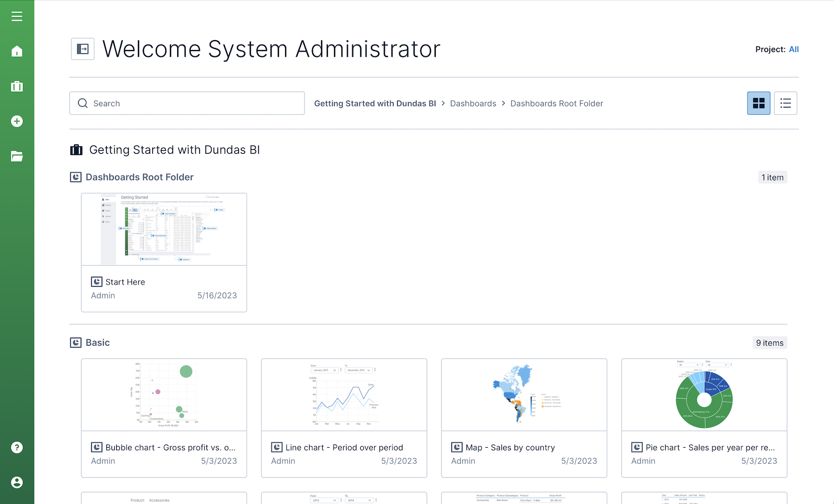The width and height of the screenshot is (834, 504).
Task: Open the 'Basic' folder heading
Action: [x=97, y=342]
